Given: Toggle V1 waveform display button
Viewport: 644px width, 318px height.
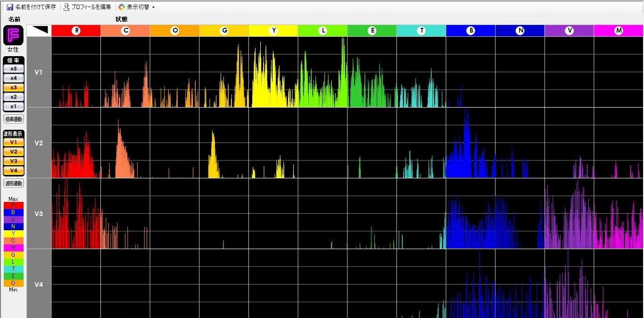Looking at the screenshot, I should tap(13, 142).
